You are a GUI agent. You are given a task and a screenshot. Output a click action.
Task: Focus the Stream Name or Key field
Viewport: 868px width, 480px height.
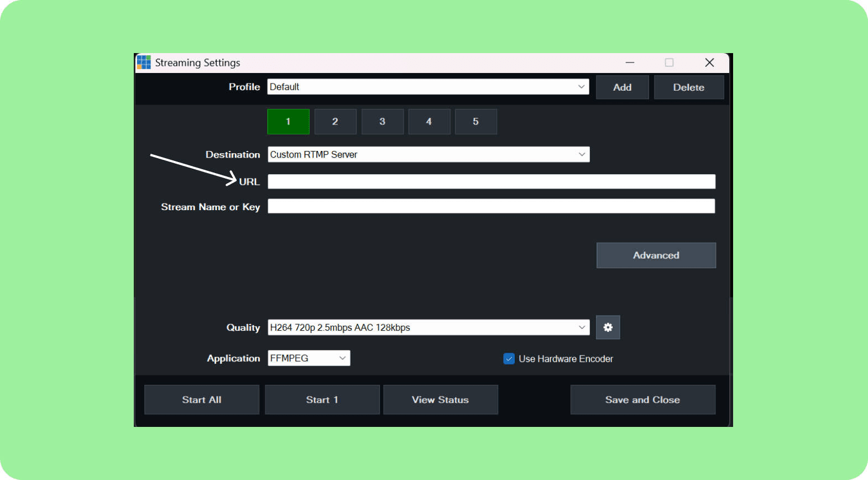pos(491,206)
